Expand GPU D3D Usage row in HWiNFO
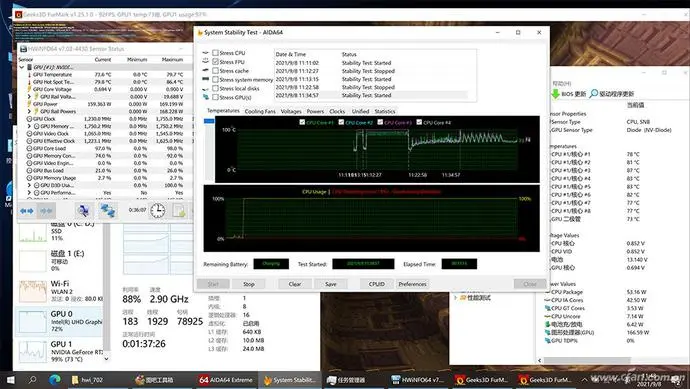The height and width of the screenshot is (389, 690). [x=29, y=185]
